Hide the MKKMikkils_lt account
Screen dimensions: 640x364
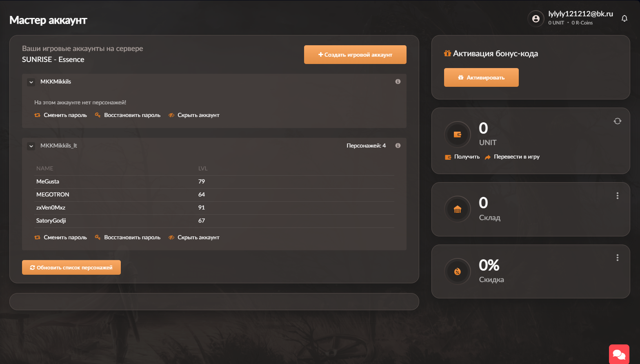tap(194, 238)
